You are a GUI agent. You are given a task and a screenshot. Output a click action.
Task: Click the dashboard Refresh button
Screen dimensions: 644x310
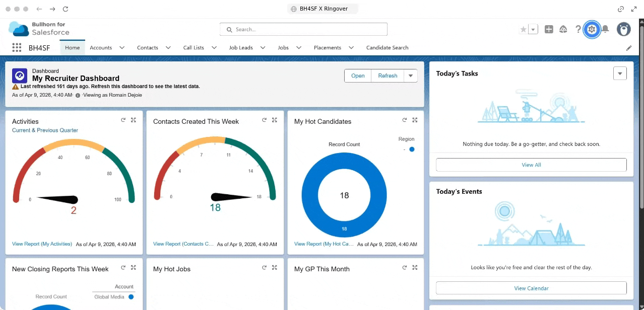pyautogui.click(x=388, y=76)
